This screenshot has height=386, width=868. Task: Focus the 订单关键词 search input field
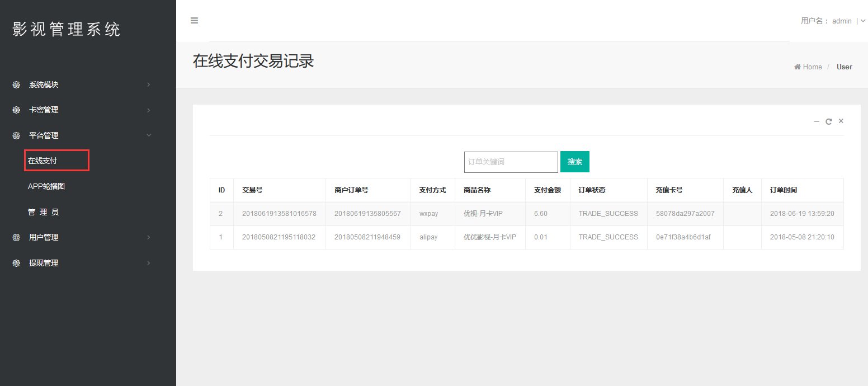point(511,162)
